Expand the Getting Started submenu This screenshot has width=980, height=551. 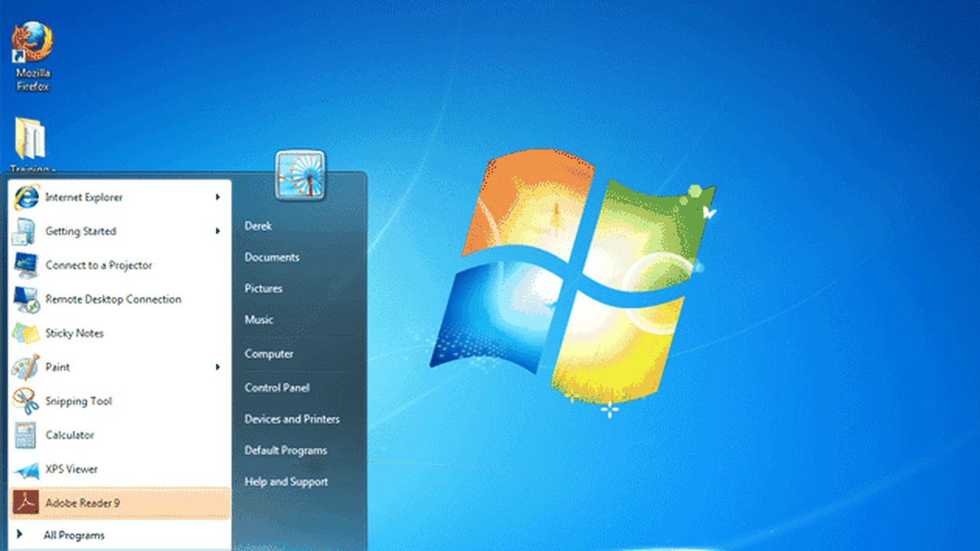pyautogui.click(x=217, y=231)
